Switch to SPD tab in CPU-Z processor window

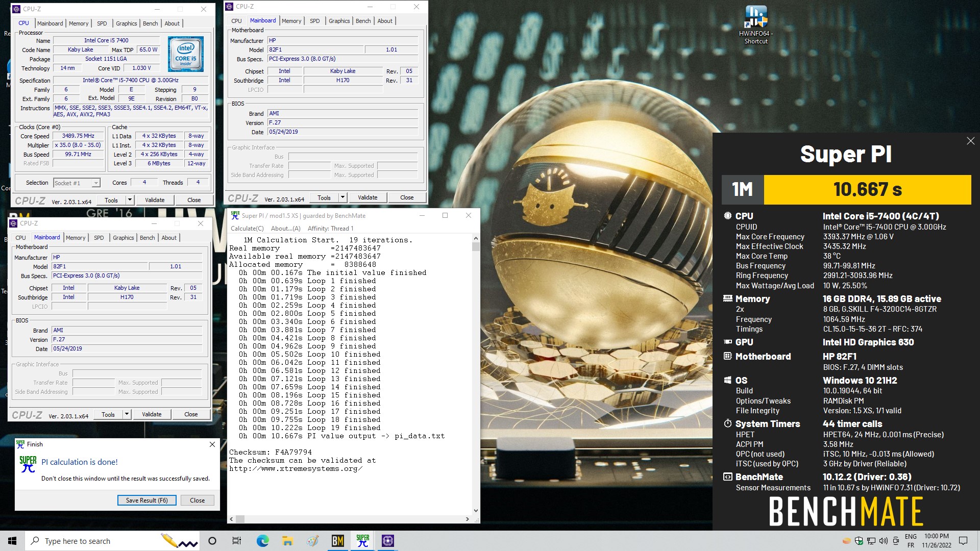click(102, 23)
